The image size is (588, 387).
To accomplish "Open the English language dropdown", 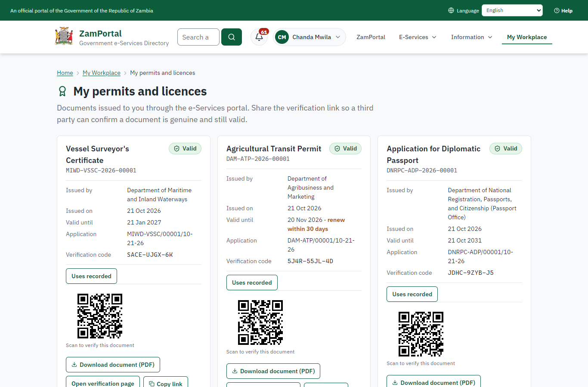I will (512, 10).
